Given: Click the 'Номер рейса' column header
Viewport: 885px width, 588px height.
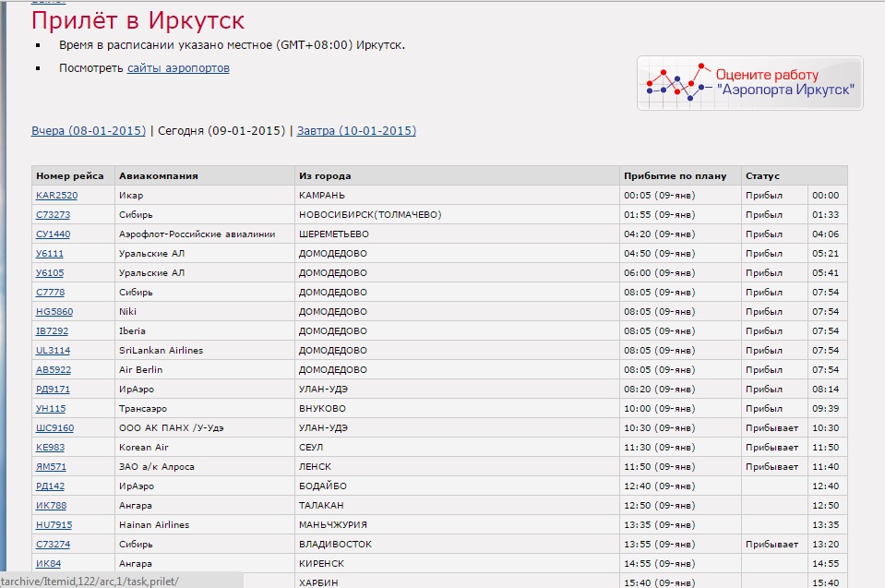Looking at the screenshot, I should click(70, 175).
